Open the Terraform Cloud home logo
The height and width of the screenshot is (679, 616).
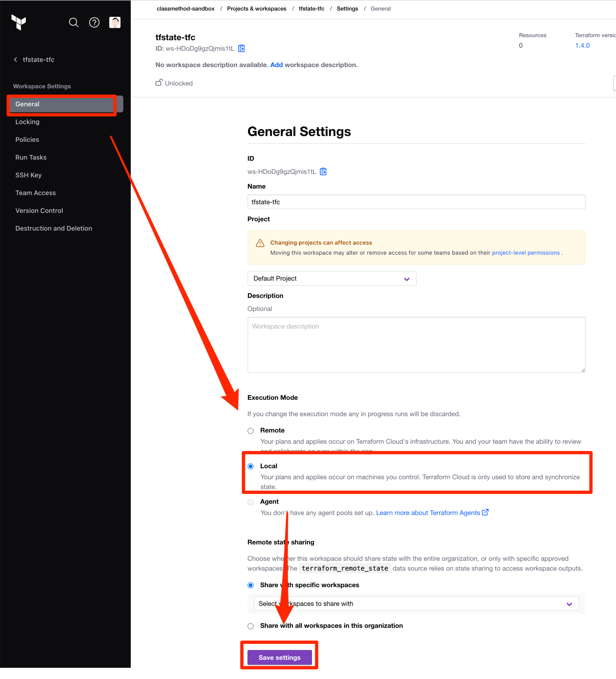[19, 23]
